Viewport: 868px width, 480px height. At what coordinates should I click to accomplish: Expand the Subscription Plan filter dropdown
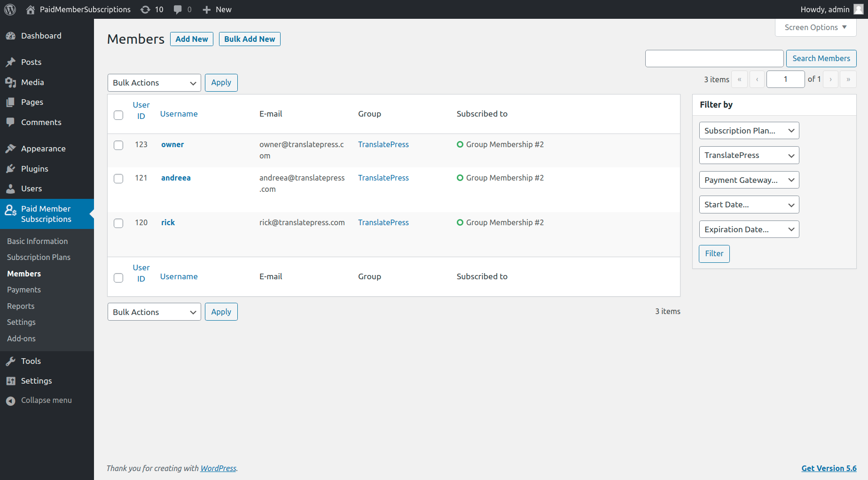749,131
